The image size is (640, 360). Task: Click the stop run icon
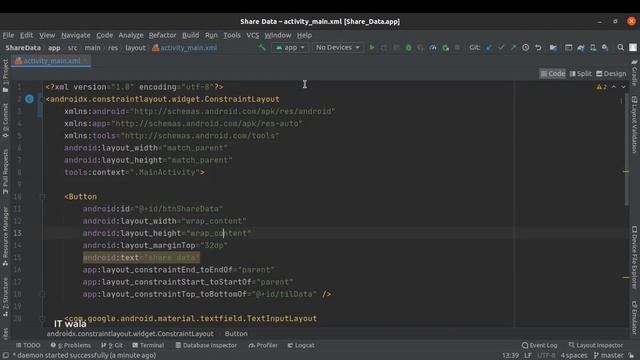pos(457,48)
